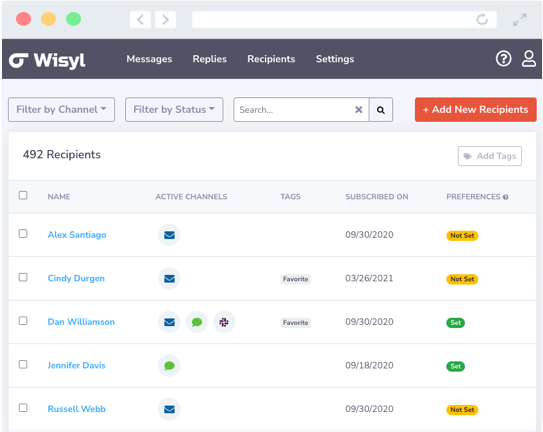Click the browser forward arrow
Screen dimensions: 543x432
coord(165,19)
